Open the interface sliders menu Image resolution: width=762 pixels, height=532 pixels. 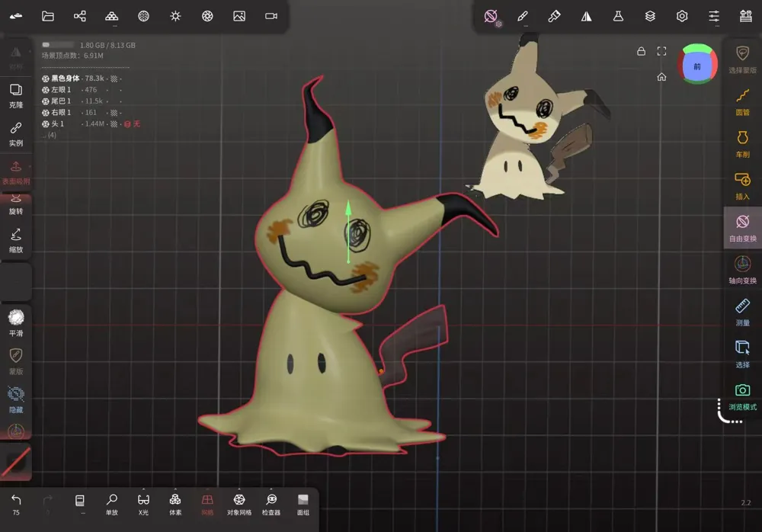tap(714, 16)
